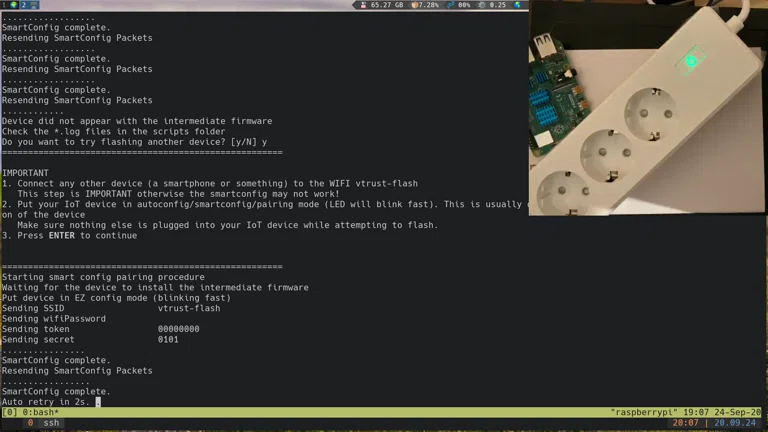Click the CPU usage 7.28% indicator
768x432 pixels.
pyautogui.click(x=426, y=5)
